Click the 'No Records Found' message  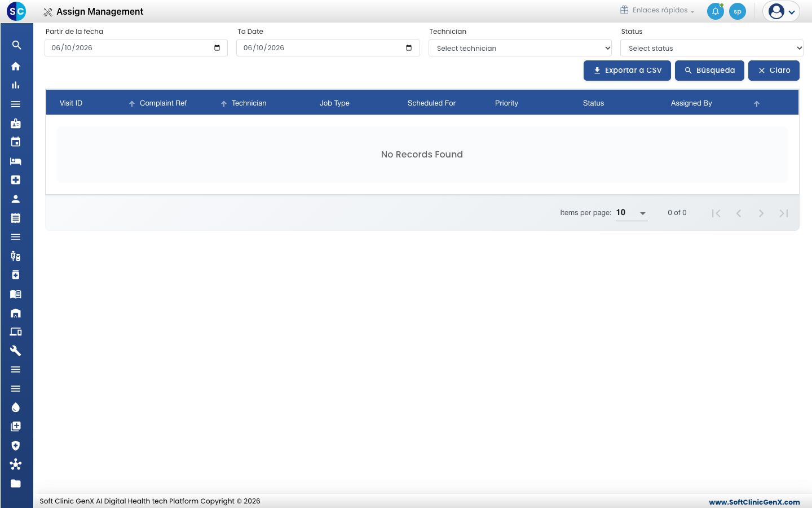(x=422, y=155)
